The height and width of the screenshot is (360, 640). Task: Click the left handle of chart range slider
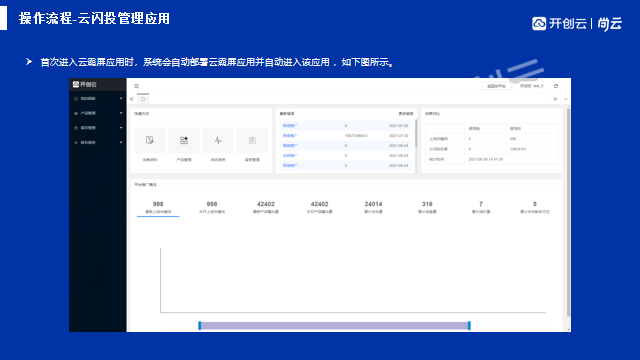click(x=200, y=325)
